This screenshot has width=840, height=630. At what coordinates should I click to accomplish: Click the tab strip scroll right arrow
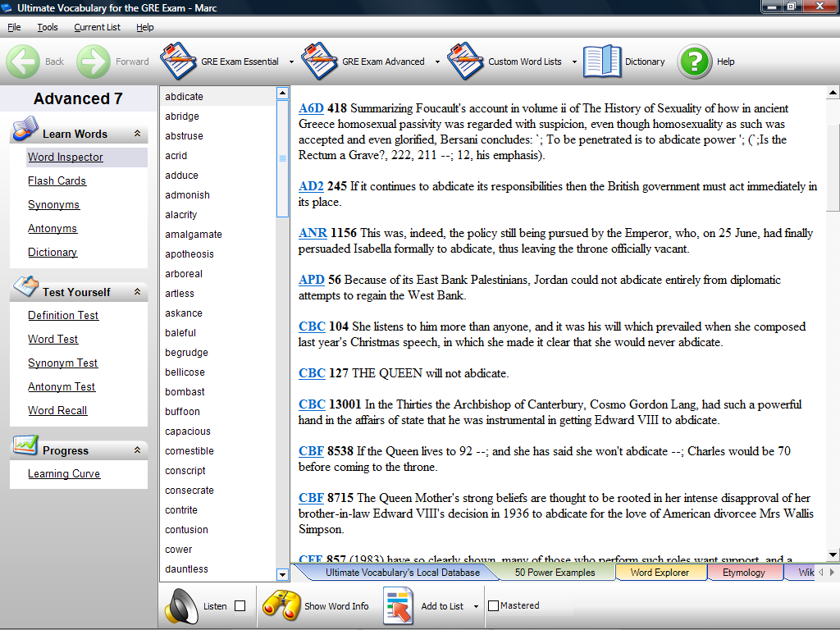pos(832,572)
